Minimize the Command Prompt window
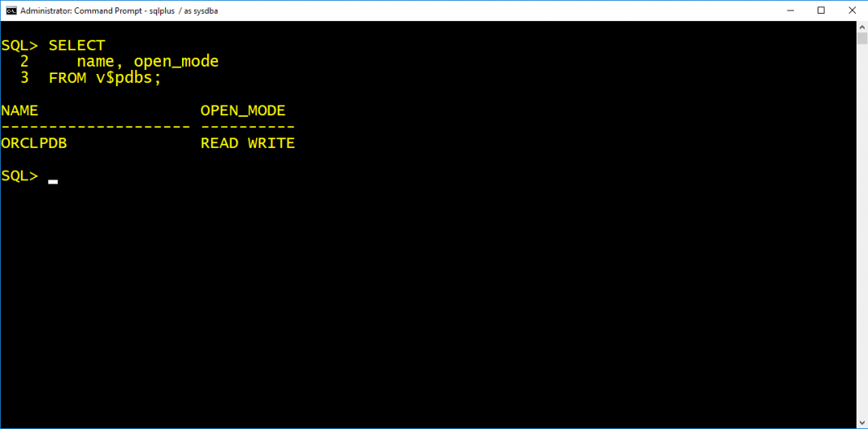This screenshot has height=429, width=868. tap(792, 11)
